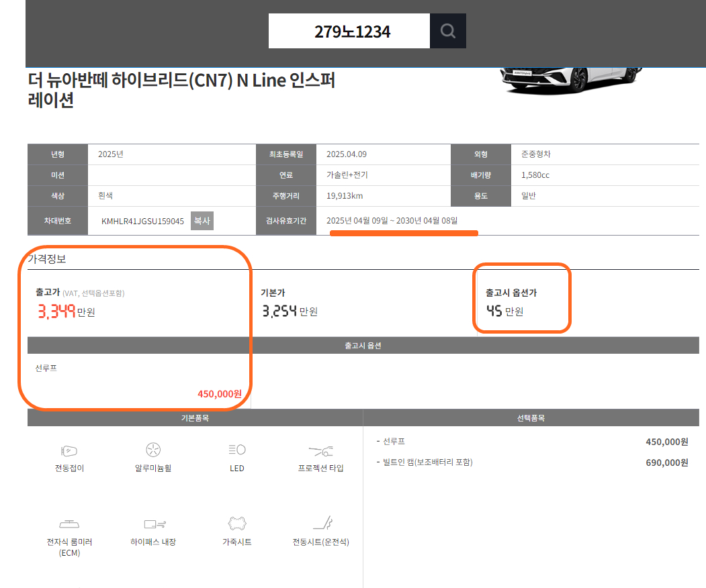Image resolution: width=706 pixels, height=588 pixels.
Task: Click the 19,913km mileage value
Action: tap(345, 196)
